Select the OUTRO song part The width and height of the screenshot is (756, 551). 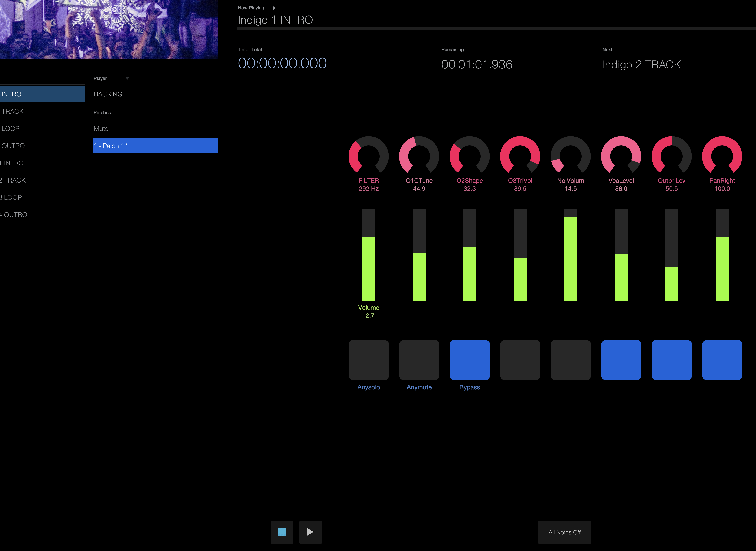13,146
